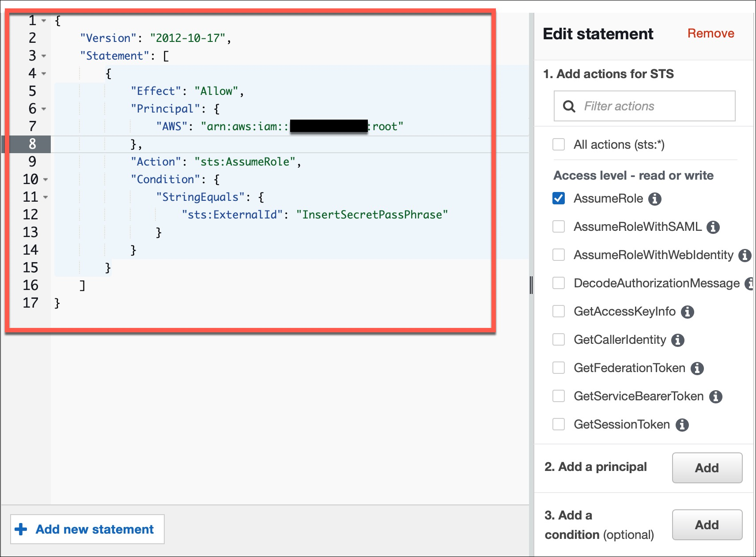Click the GetServiceBearerToken info icon
The image size is (756, 557).
pos(716,397)
